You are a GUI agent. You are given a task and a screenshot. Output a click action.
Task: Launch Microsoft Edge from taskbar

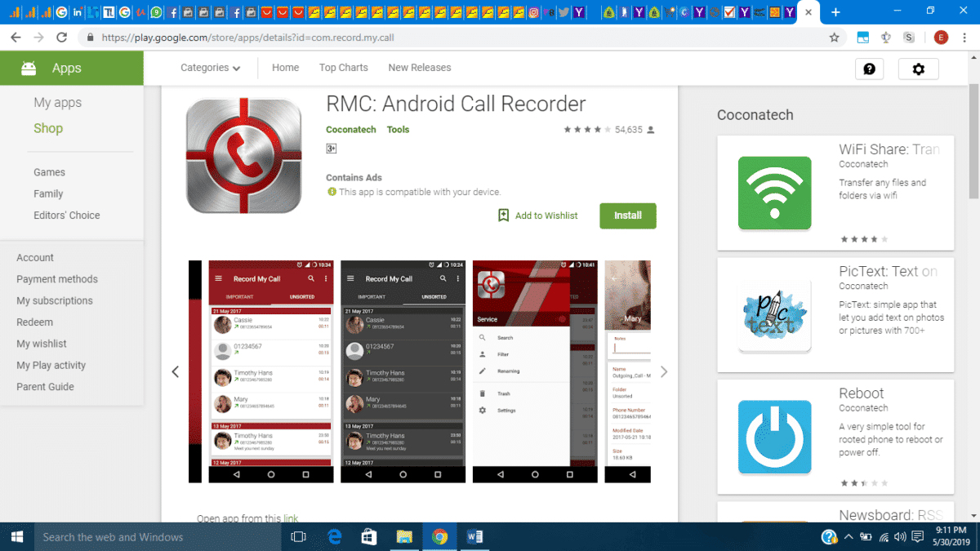(x=334, y=537)
